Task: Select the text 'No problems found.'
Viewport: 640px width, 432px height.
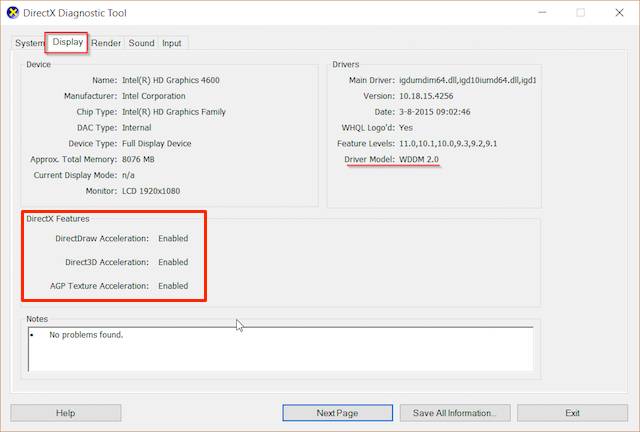Action: (x=86, y=335)
